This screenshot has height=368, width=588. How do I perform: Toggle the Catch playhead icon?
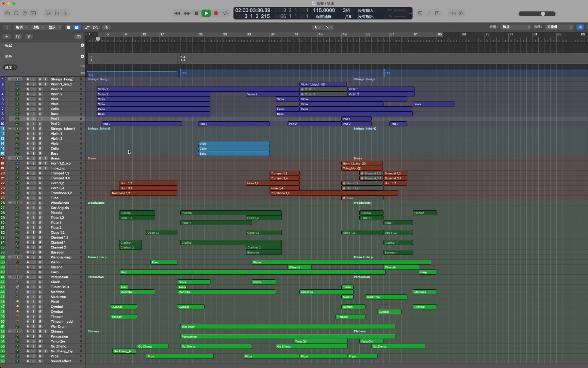tap(106, 27)
